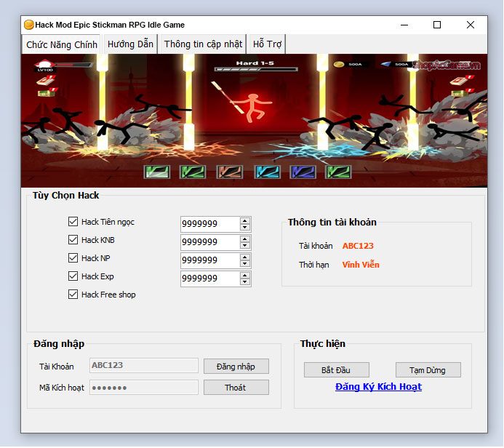Click the purple skill icon in banner
The image size is (504, 448).
pos(303,172)
